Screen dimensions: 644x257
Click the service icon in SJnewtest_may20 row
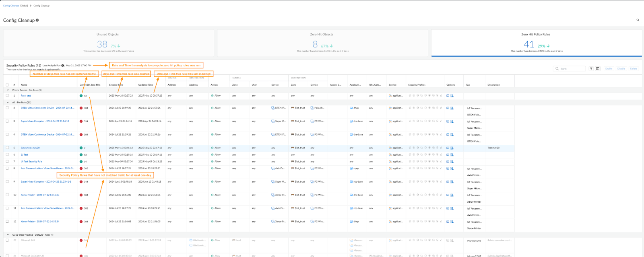tap(390, 148)
